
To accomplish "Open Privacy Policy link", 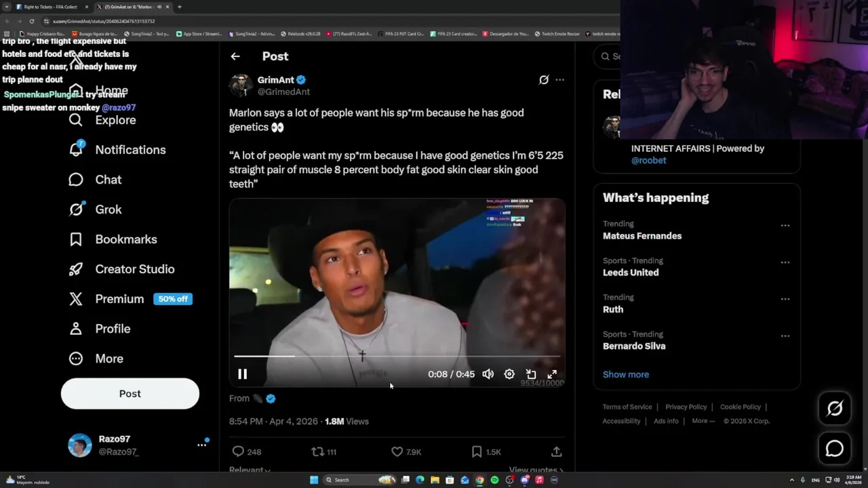I will tap(686, 407).
